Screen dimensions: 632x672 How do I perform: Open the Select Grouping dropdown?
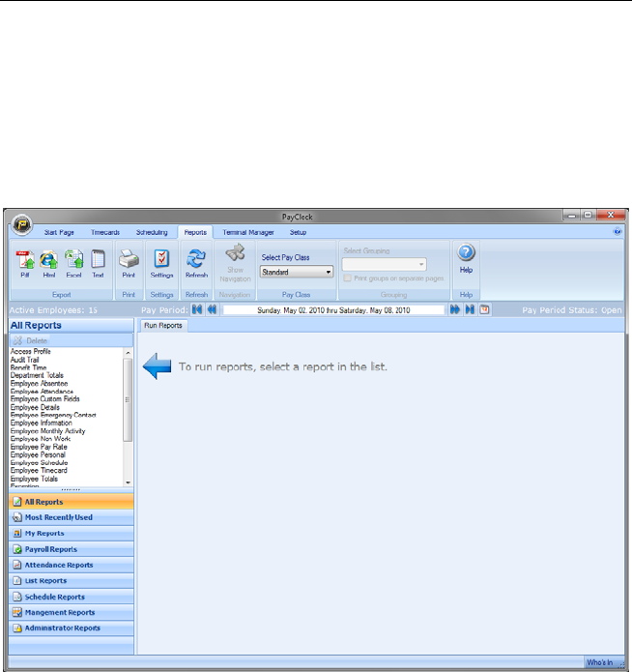385,264
